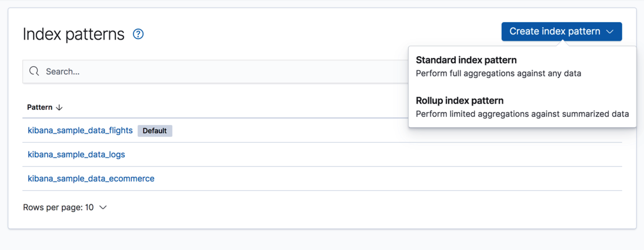Select 'Perform full aggregations against any data'
The width and height of the screenshot is (644, 250).
click(498, 73)
